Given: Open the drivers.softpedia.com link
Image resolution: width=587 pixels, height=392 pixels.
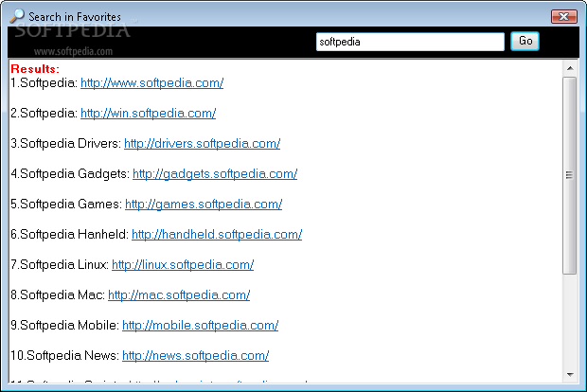Looking at the screenshot, I should (203, 143).
